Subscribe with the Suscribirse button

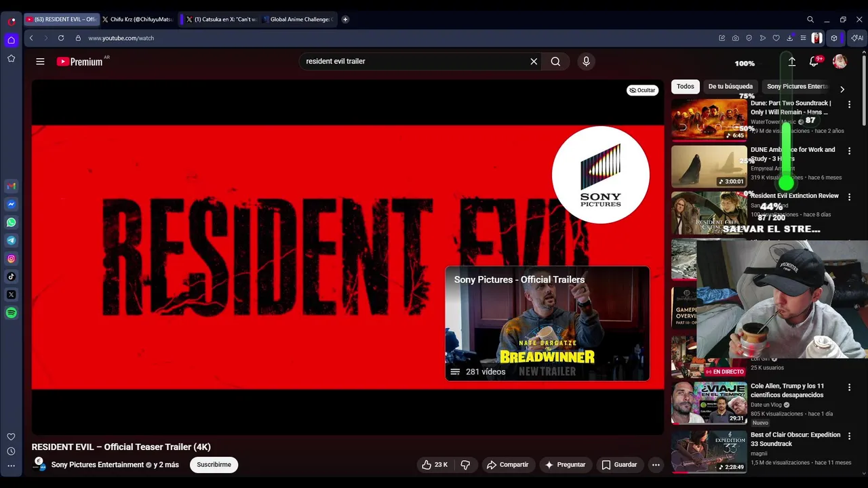214,465
